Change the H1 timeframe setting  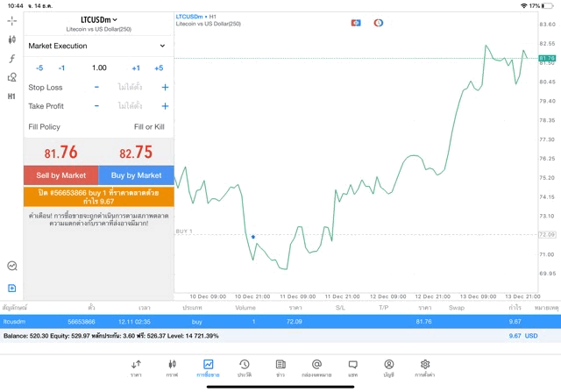tap(11, 96)
